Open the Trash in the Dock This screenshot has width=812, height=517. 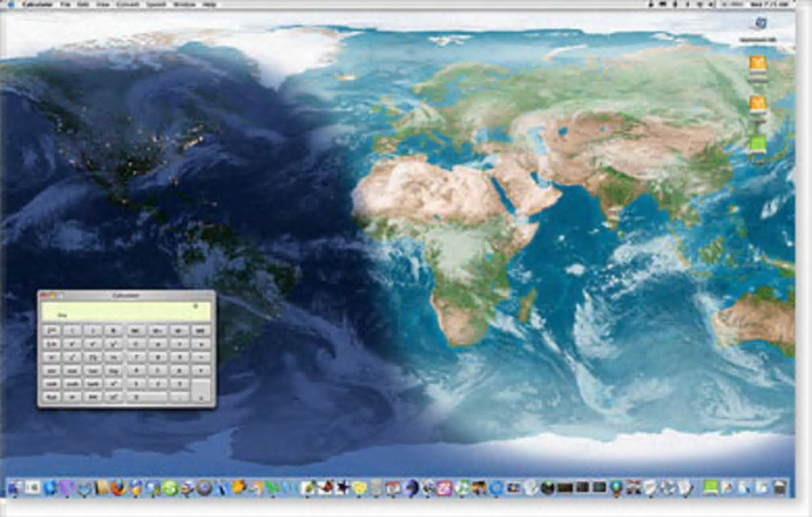coord(779,488)
